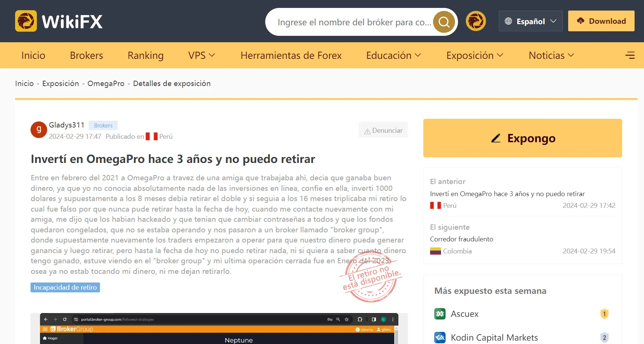Click the 'El siguiente' label
Screen dimensions: 644x344
pos(450,227)
